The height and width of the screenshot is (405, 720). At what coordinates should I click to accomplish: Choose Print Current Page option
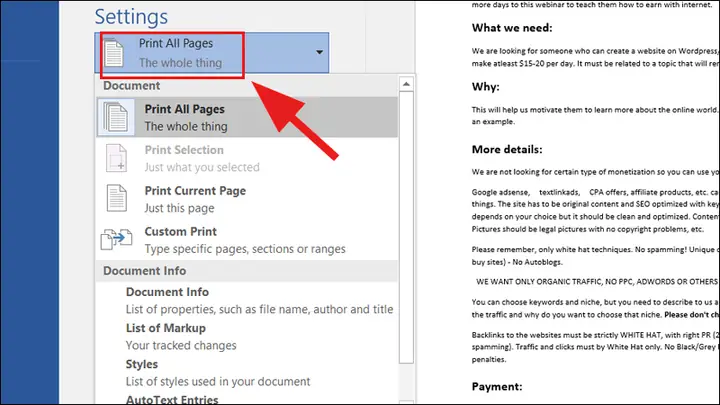(x=247, y=199)
